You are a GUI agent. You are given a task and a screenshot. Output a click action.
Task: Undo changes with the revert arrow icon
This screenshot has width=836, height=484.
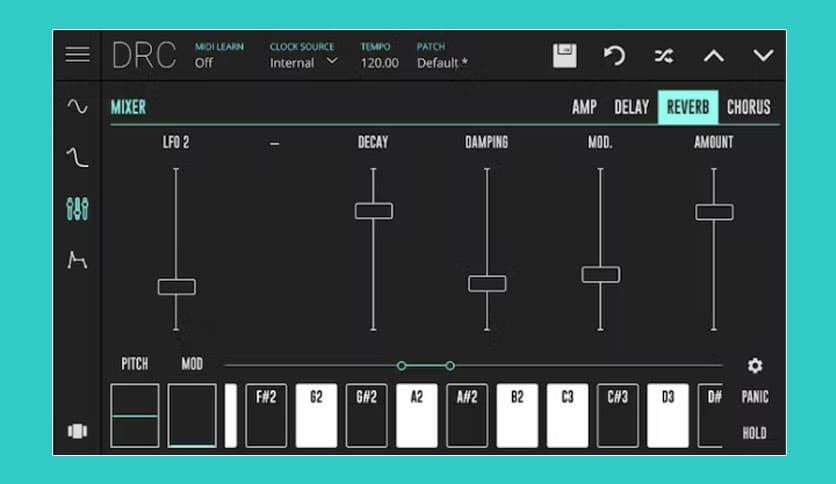(614, 56)
